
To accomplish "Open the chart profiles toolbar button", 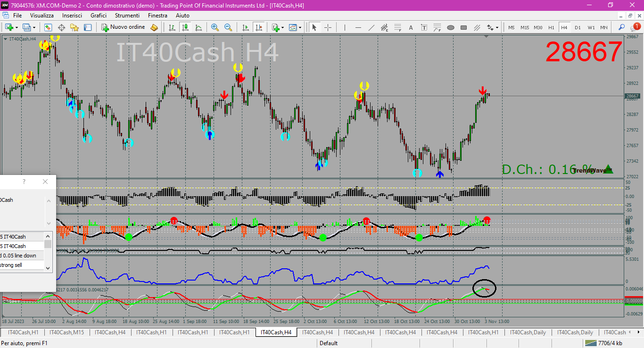I will (x=26, y=27).
